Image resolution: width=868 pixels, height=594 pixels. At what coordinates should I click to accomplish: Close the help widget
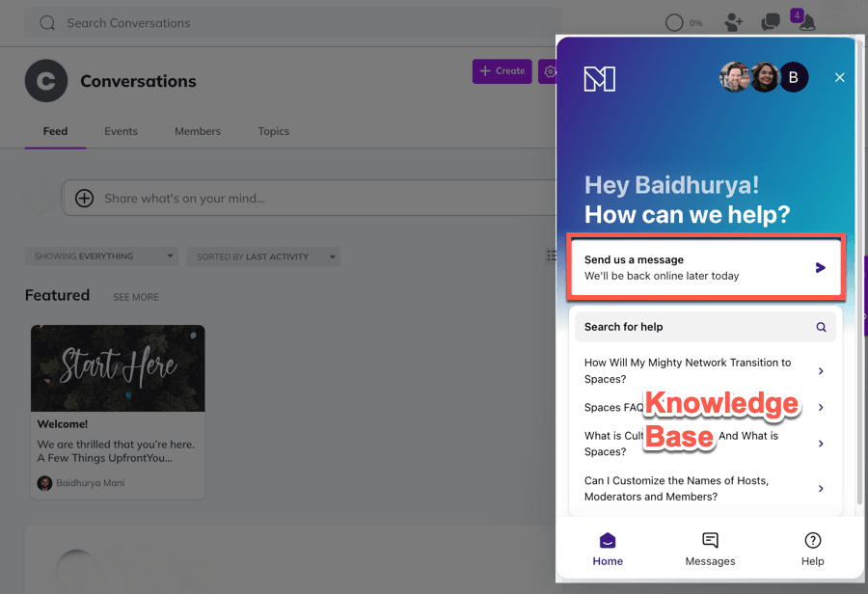point(839,78)
